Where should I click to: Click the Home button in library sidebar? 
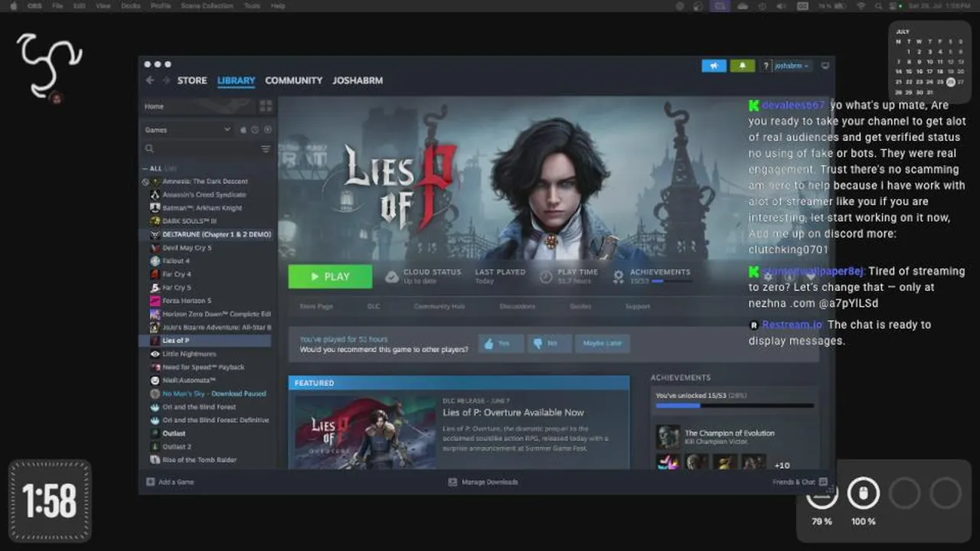(x=198, y=106)
